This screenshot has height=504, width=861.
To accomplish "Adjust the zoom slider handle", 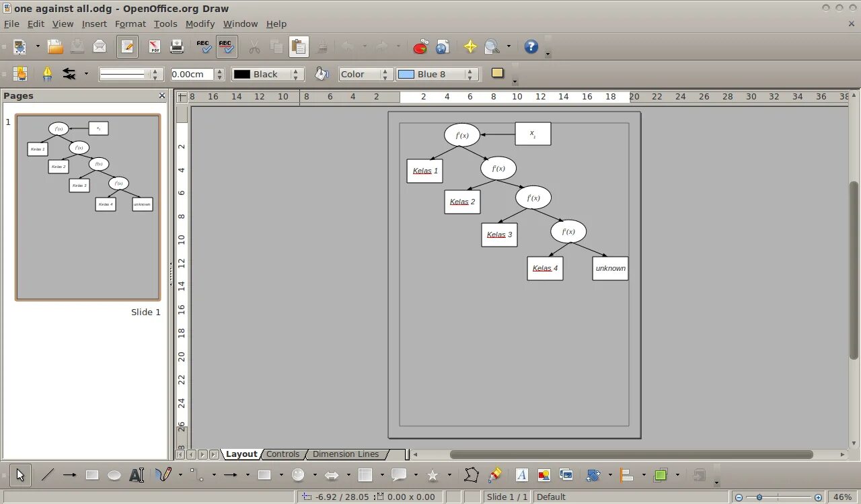I will 759,497.
